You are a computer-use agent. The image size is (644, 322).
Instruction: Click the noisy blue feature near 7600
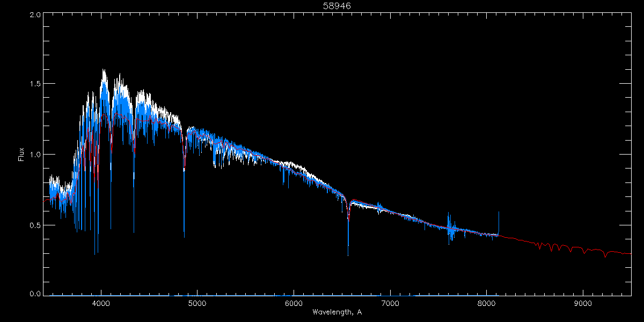tap(450, 230)
